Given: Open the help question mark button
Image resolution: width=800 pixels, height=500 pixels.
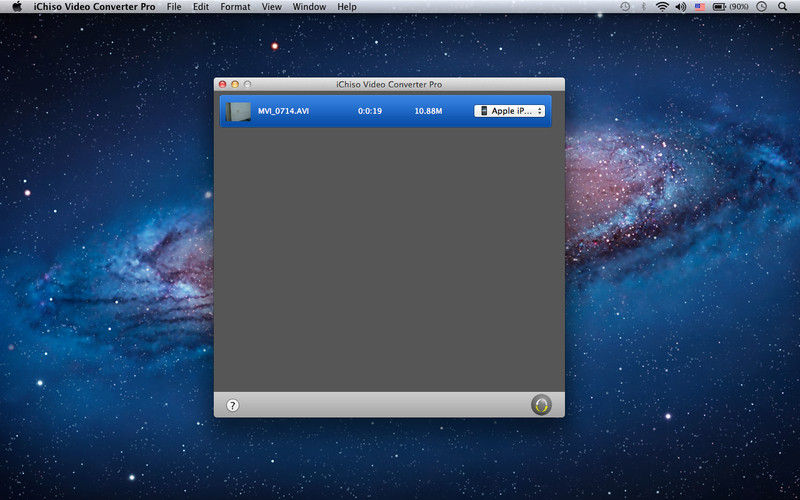Looking at the screenshot, I should (x=233, y=406).
